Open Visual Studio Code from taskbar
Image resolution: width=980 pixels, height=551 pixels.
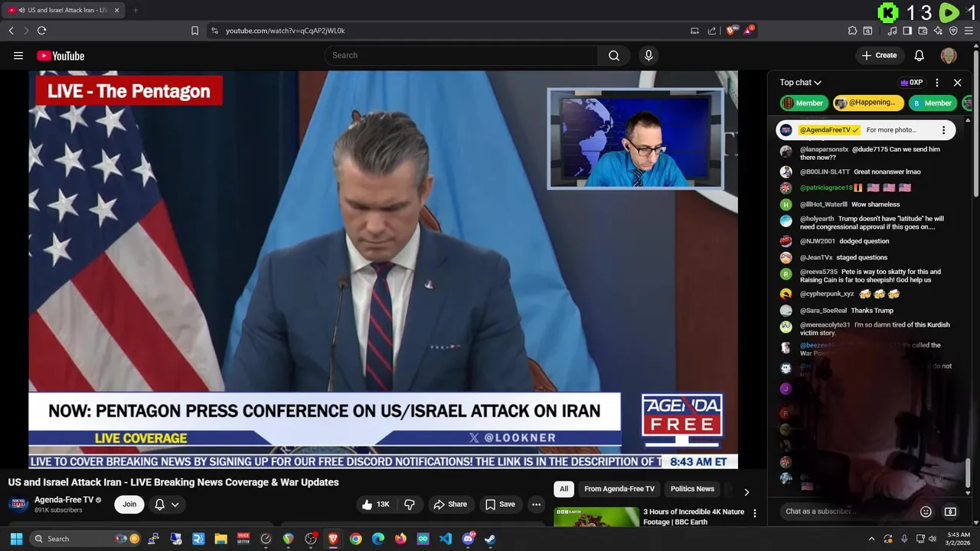point(446,539)
